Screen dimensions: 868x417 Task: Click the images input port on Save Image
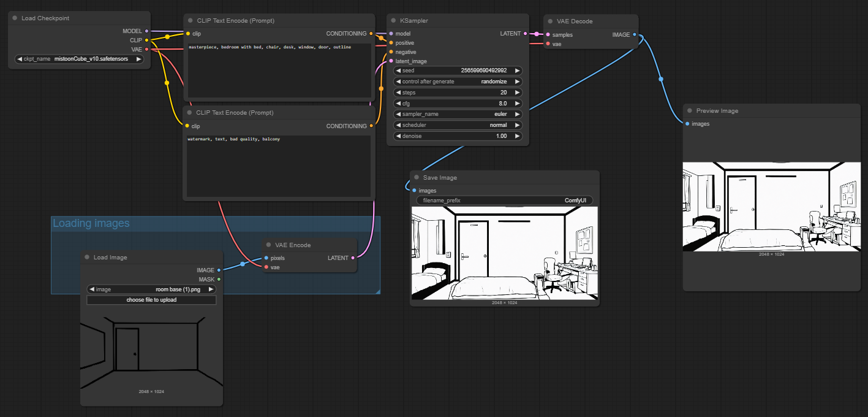[x=414, y=191]
